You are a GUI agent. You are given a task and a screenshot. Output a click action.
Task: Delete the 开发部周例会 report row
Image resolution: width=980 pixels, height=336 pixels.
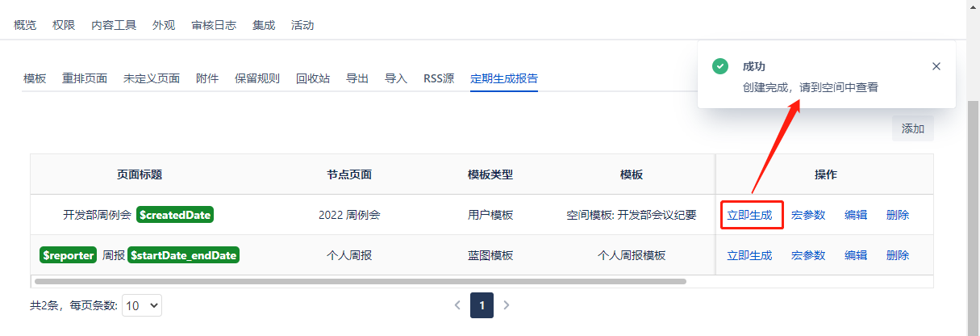click(x=898, y=215)
